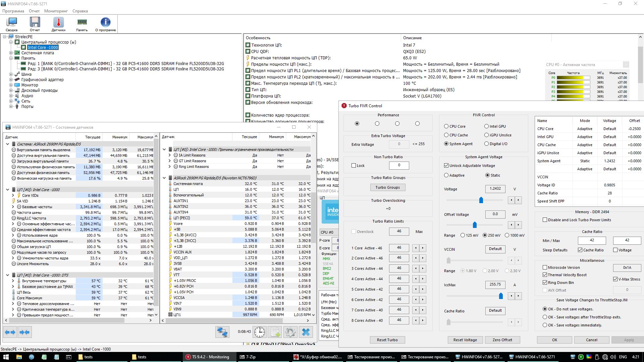Click the sensor settings gear icon
The height and width of the screenshot is (362, 644).
tap(290, 332)
